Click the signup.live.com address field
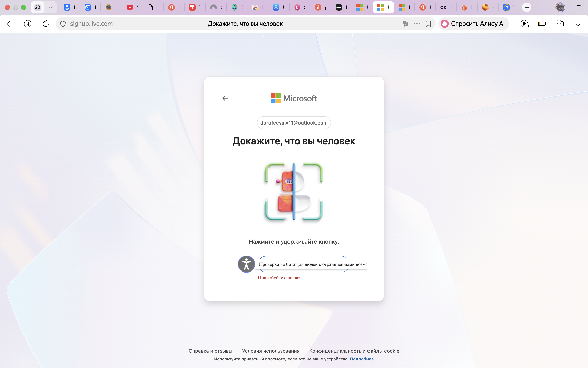588x368 pixels. click(x=245, y=24)
